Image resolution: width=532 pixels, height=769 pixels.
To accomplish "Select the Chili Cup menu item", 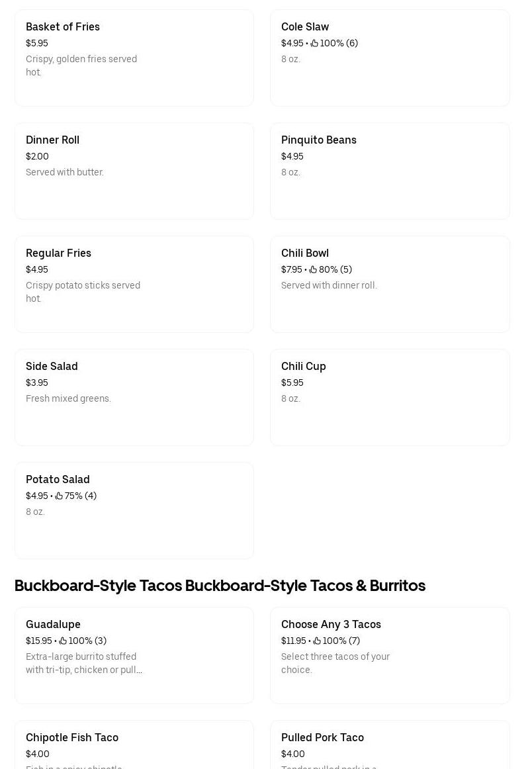I will pyautogui.click(x=390, y=397).
